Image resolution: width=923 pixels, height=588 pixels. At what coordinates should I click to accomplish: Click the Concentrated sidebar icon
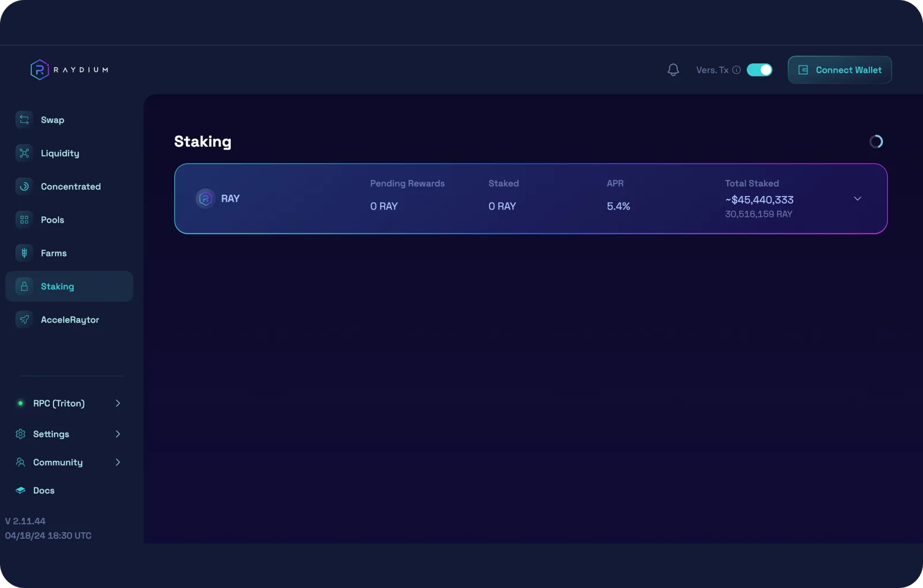coord(24,187)
